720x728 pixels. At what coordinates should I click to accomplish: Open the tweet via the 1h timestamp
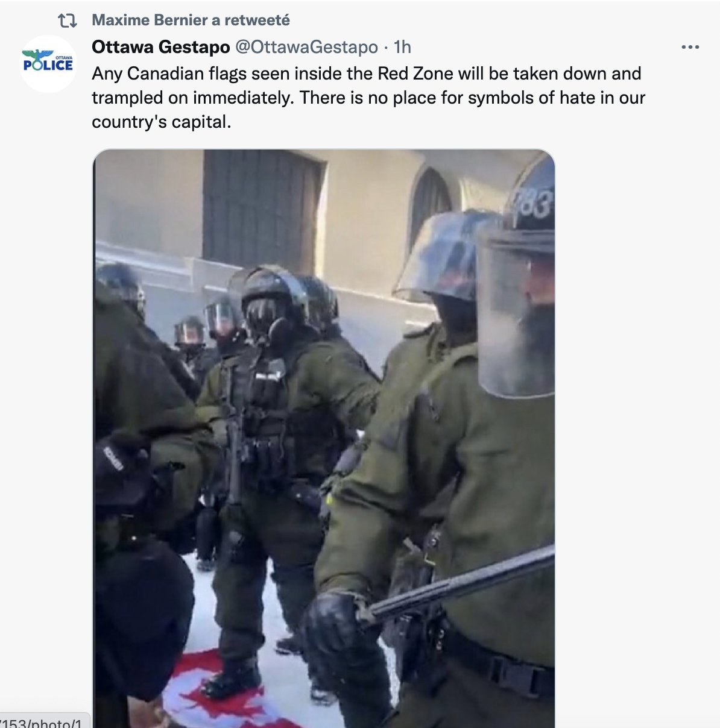[x=402, y=46]
